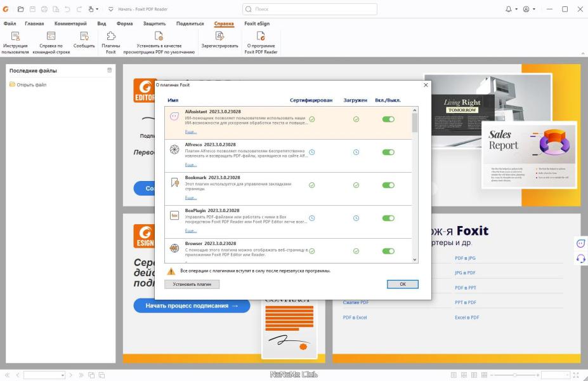
Task: Click the Sales Report thumbnail
Action: (529, 155)
